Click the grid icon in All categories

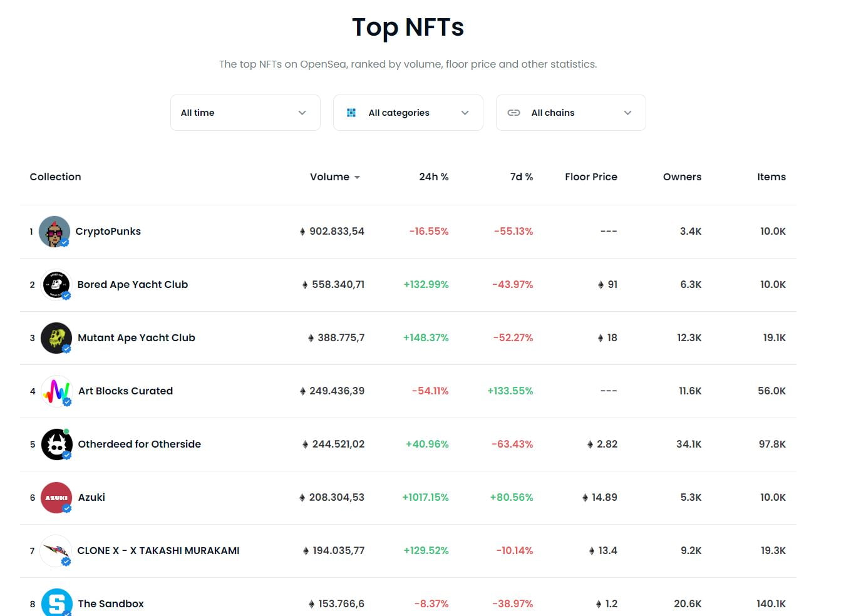coord(351,113)
